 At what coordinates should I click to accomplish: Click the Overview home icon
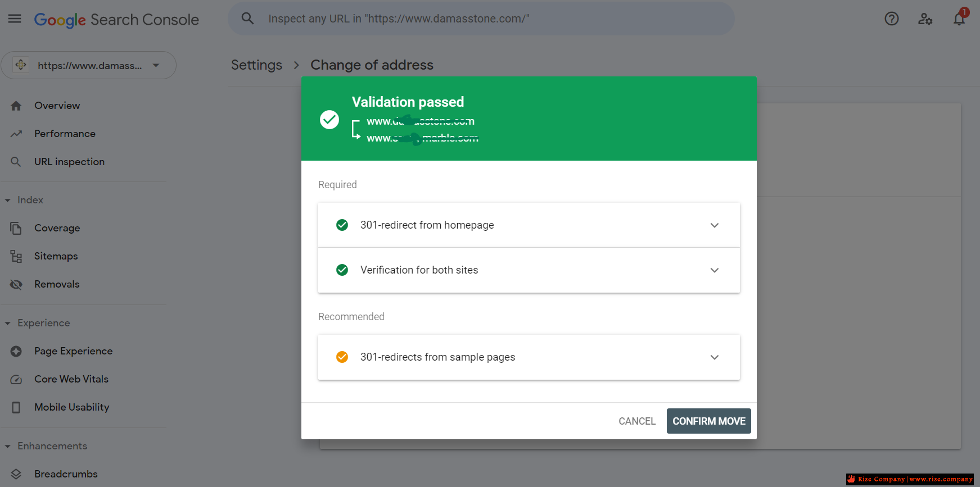coord(16,106)
